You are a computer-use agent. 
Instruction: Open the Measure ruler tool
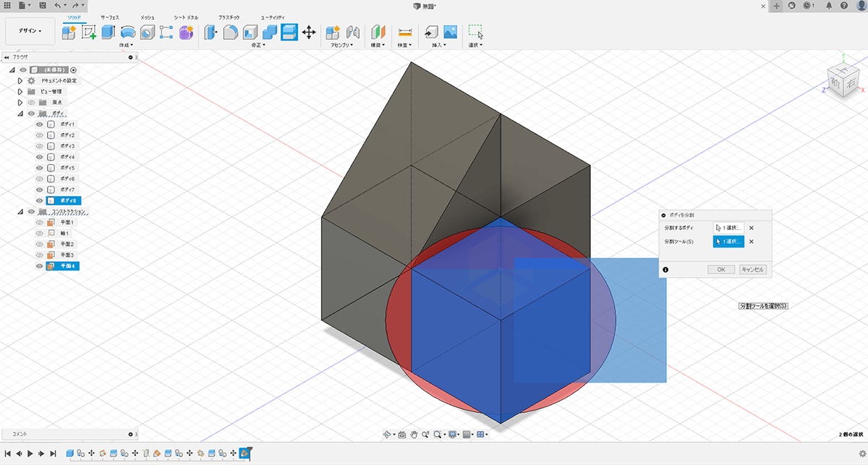(x=404, y=32)
